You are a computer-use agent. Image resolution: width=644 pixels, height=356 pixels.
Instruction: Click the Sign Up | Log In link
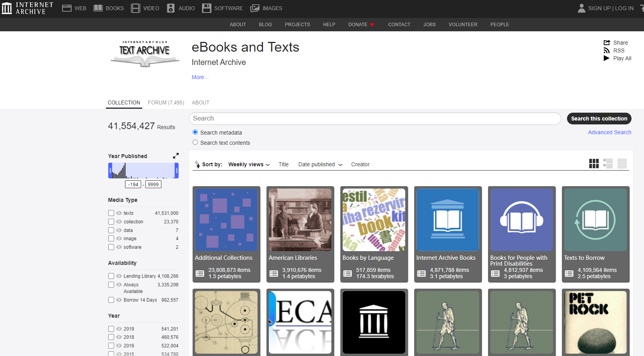pos(611,8)
